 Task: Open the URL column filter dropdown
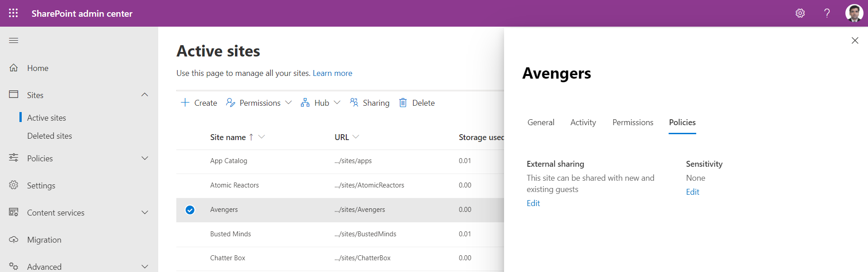(x=356, y=137)
